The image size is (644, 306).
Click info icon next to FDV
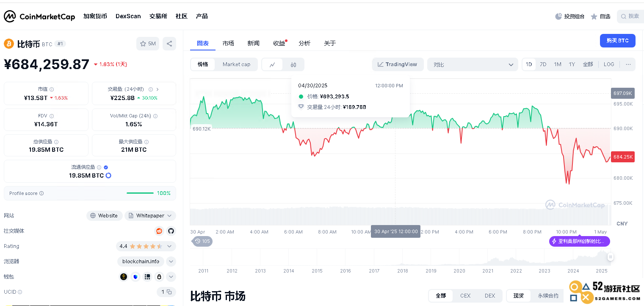(52, 116)
